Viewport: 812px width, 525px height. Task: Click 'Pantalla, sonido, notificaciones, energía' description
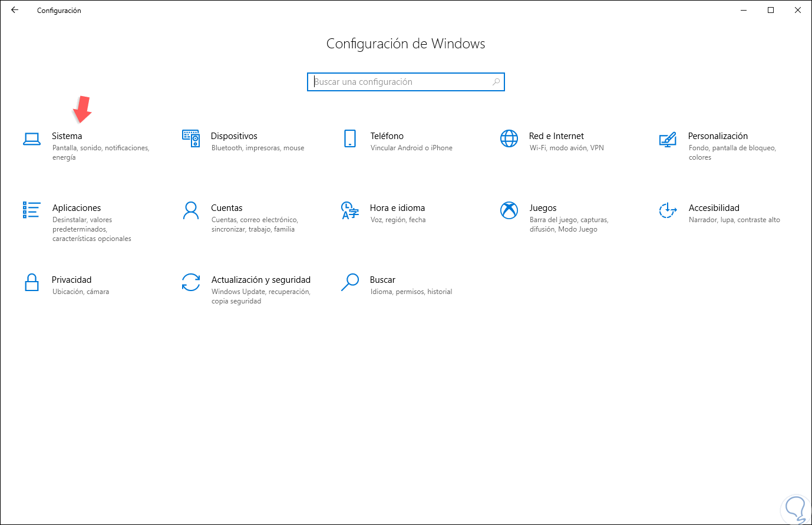coord(101,153)
